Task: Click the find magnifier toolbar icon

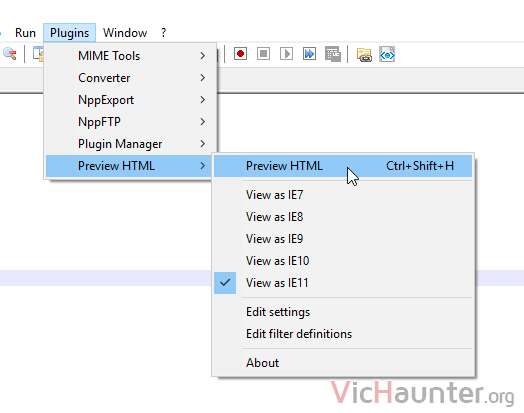Action: [x=10, y=54]
